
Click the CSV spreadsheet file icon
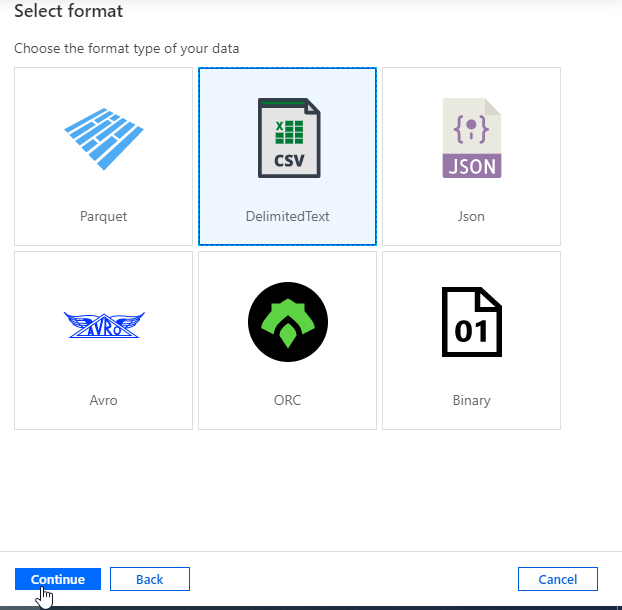288,138
